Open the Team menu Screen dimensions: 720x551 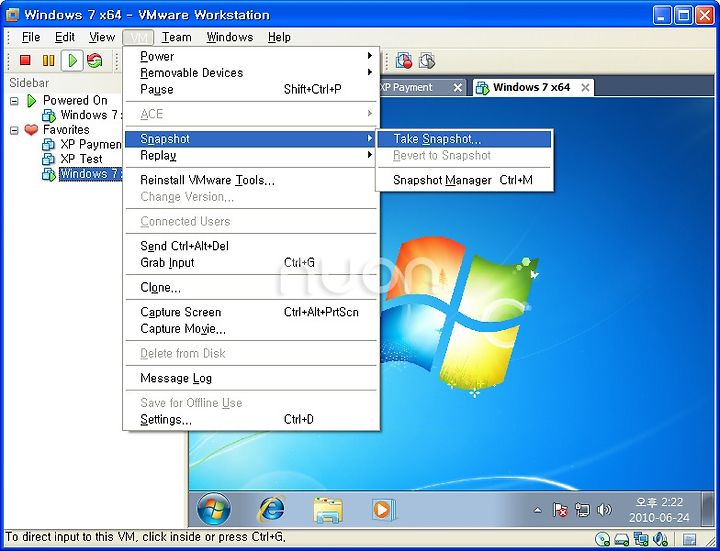[x=176, y=37]
